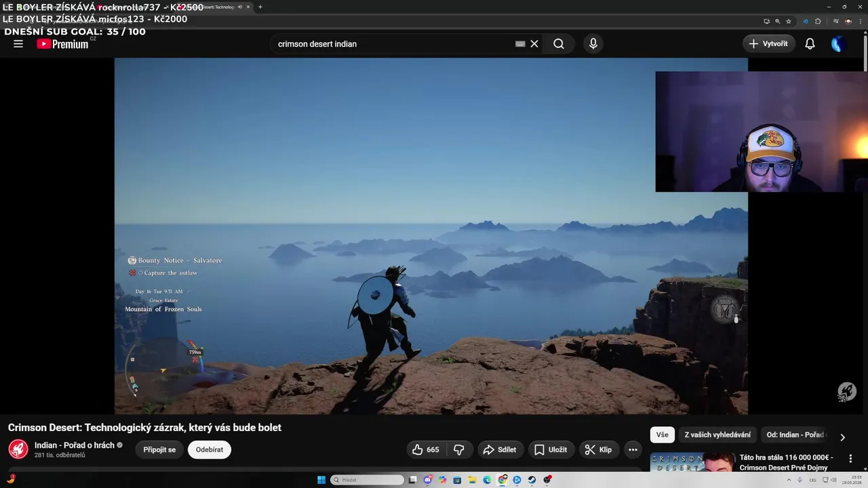Clear the search query with the X
Viewport: 868px width, 488px height.
[x=534, y=43]
